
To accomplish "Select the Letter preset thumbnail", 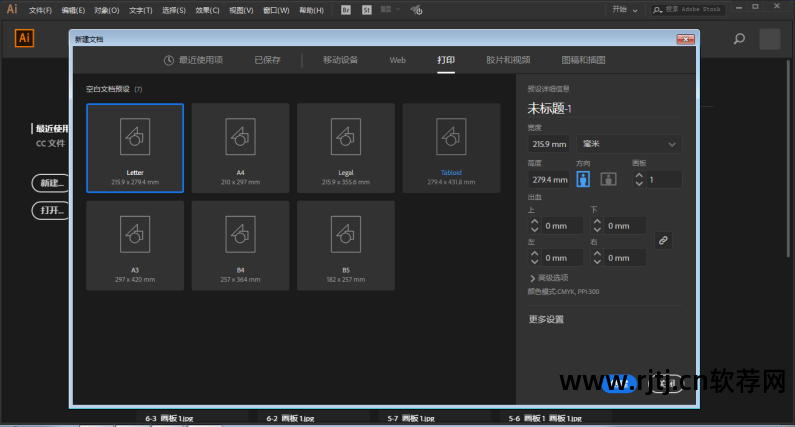I will click(135, 148).
